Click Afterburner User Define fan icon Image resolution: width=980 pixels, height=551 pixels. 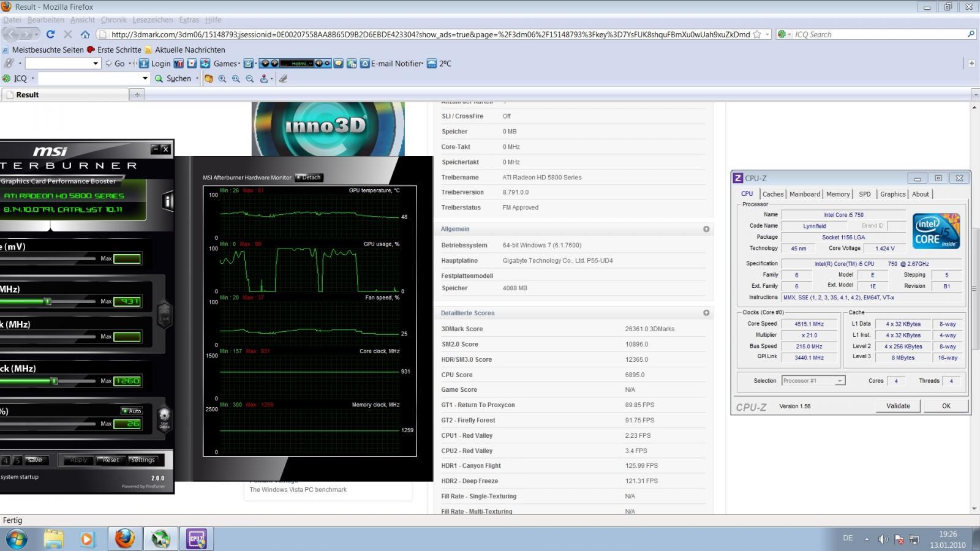164,418
